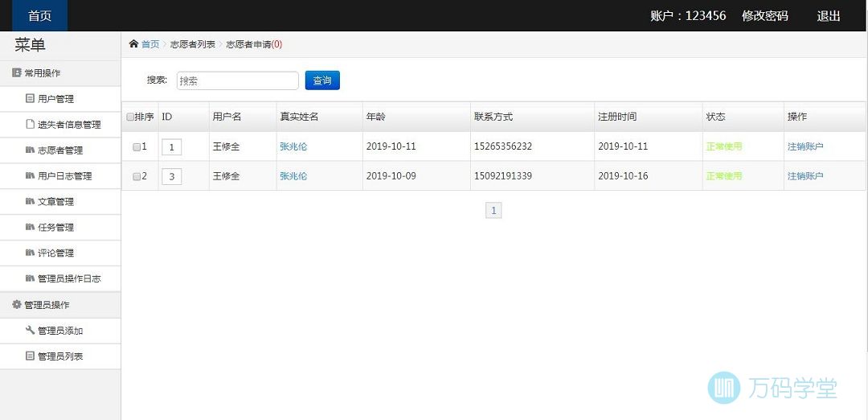This screenshot has height=420, width=868.
Task: Open 评论管理 in the sidebar
Action: [x=55, y=253]
